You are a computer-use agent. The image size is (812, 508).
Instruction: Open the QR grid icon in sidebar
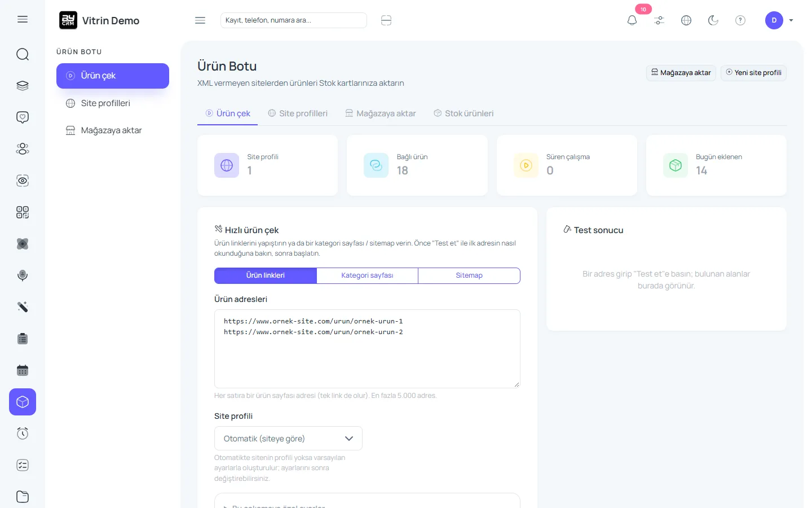pos(23,212)
